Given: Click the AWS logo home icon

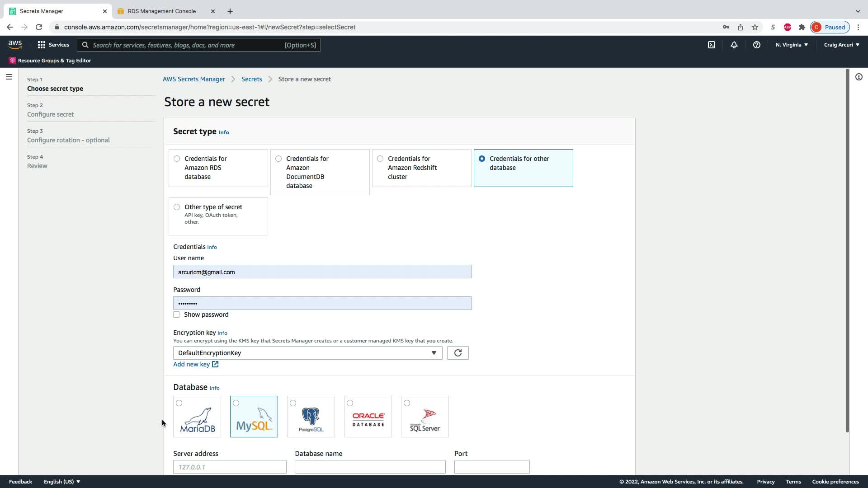Looking at the screenshot, I should 15,44.
